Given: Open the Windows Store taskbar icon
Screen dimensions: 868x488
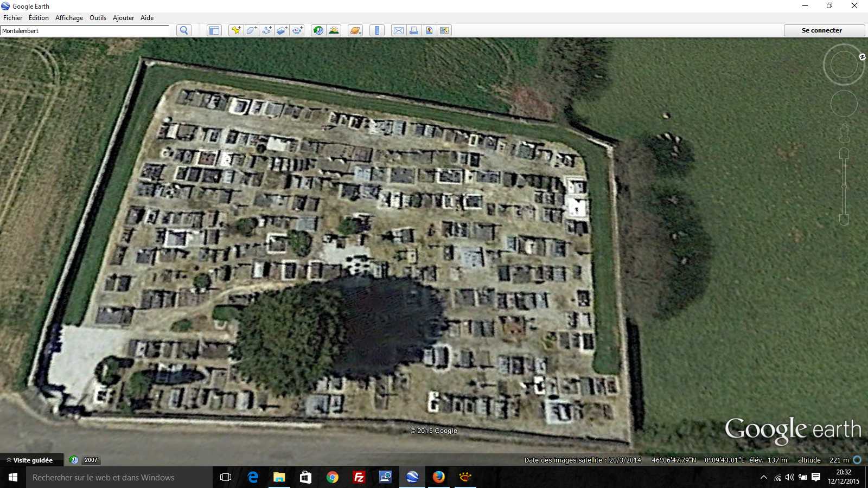Looking at the screenshot, I should click(305, 477).
